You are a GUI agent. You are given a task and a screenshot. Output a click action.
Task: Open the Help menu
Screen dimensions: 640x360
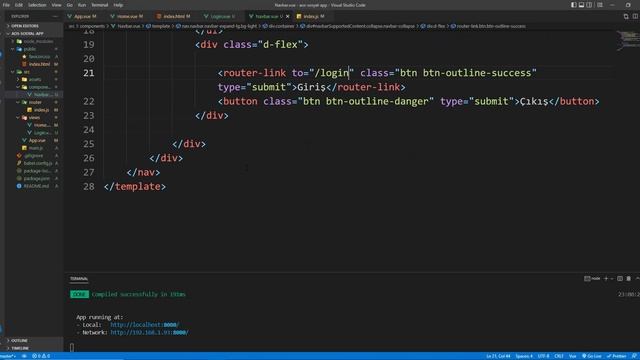point(118,5)
